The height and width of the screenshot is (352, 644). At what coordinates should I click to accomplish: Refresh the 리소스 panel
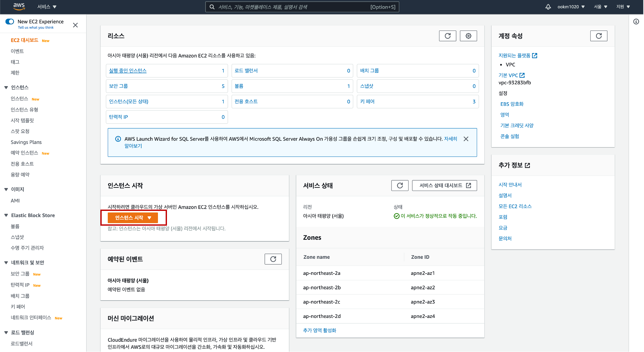coord(447,36)
